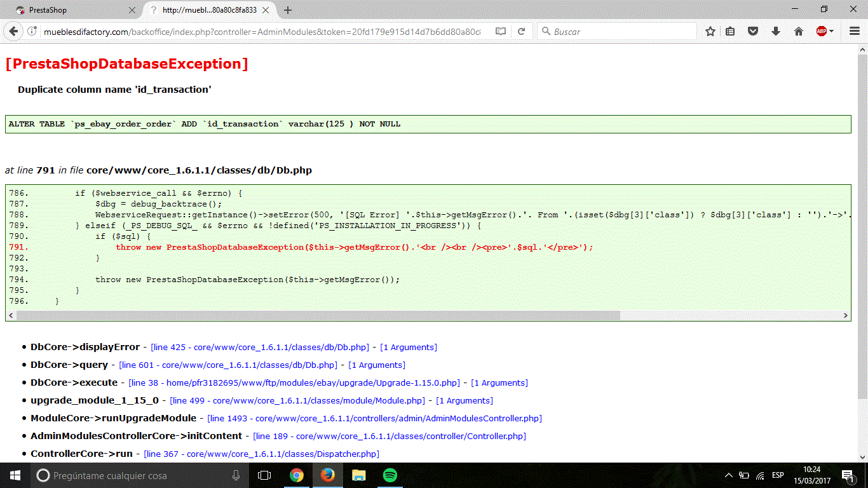Show DbCore->query [1 Arguments]
This screenshot has width=868, height=488.
[377, 365]
